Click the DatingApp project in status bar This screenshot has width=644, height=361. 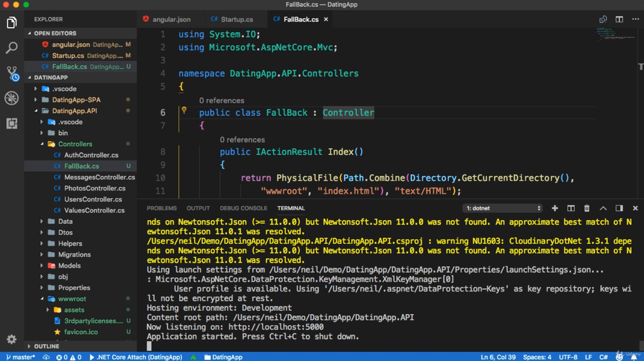pyautogui.click(x=223, y=357)
